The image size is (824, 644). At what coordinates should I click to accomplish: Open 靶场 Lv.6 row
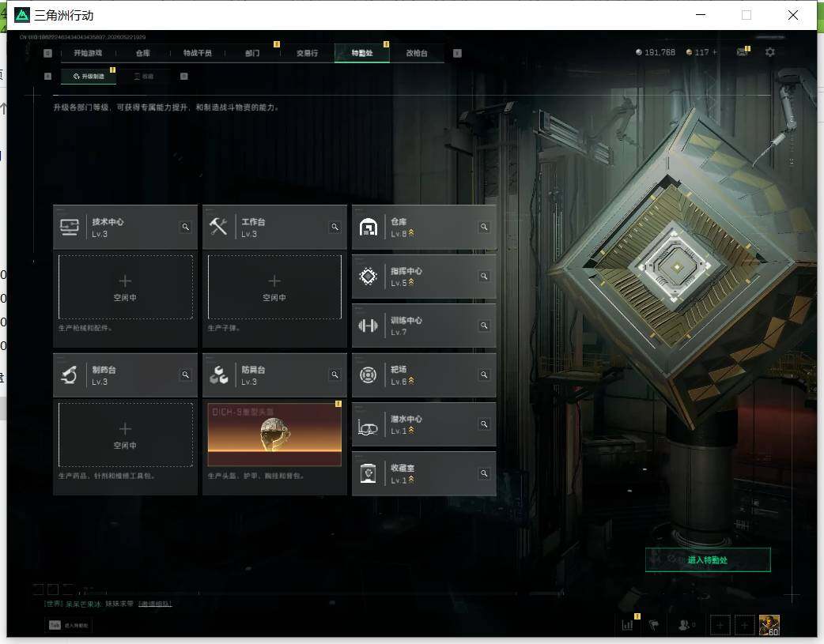[424, 375]
